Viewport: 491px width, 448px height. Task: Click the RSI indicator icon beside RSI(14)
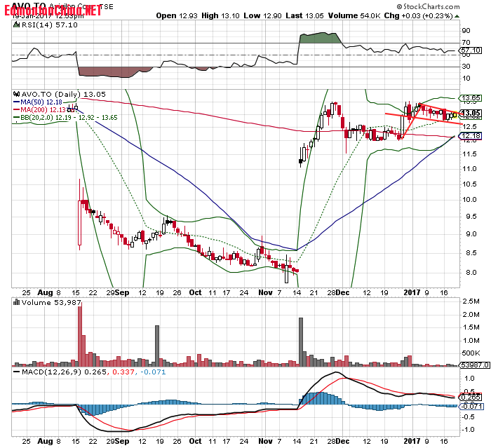point(16,25)
